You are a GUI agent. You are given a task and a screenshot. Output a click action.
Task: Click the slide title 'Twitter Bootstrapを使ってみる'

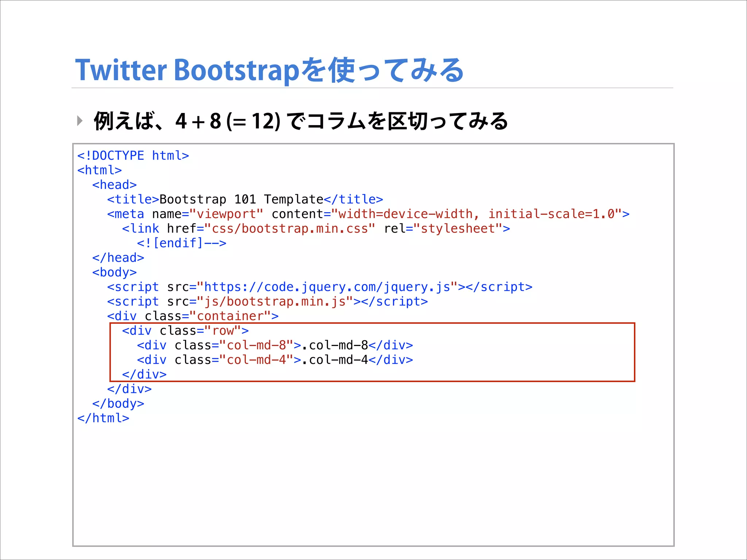[269, 70]
